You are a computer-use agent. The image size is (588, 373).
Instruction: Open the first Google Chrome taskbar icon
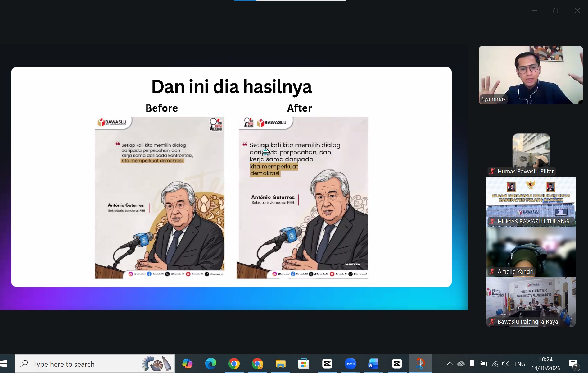tap(234, 364)
